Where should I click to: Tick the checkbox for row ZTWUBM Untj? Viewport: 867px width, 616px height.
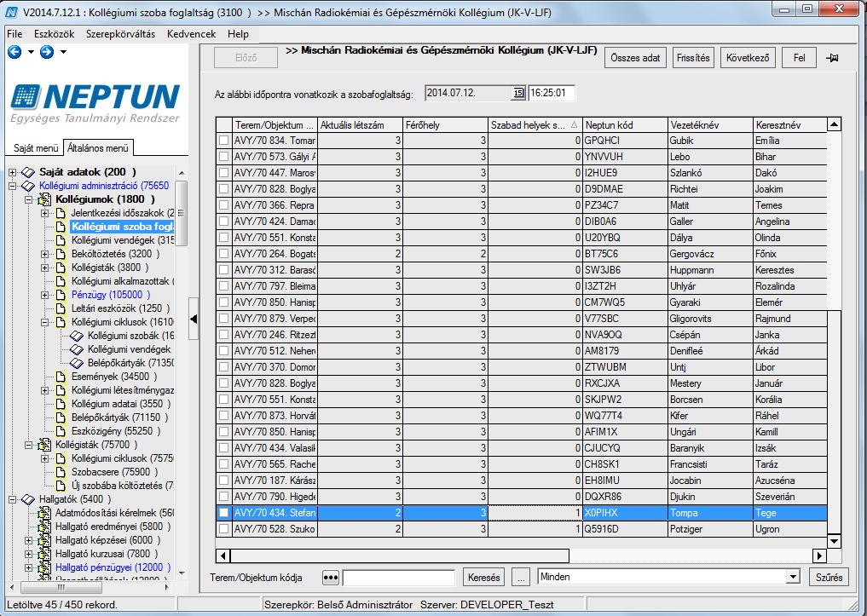click(223, 367)
